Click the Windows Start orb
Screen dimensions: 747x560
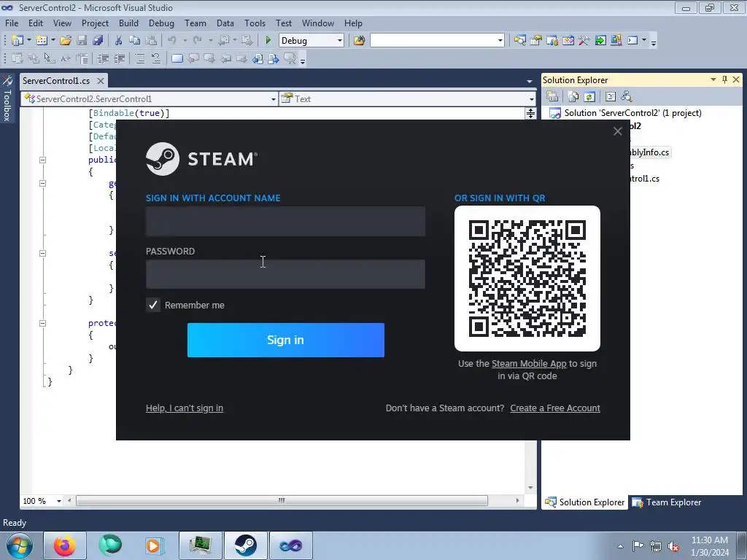[x=19, y=545]
